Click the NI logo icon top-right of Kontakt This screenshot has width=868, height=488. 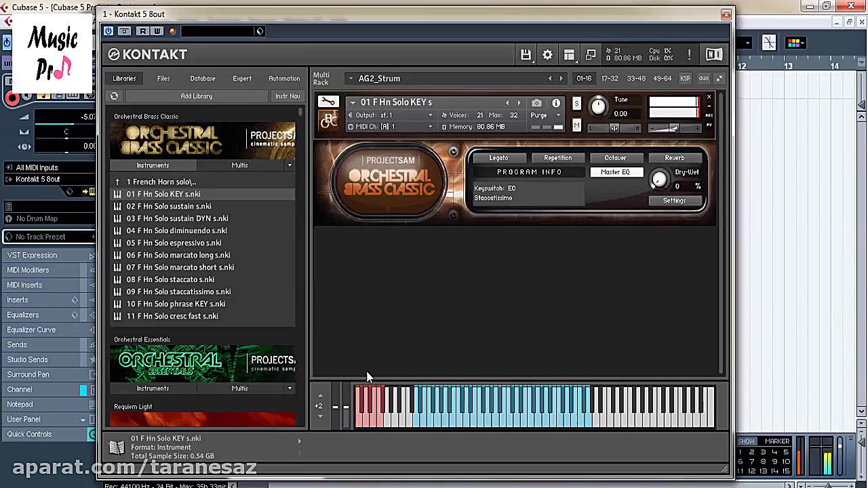click(x=713, y=55)
